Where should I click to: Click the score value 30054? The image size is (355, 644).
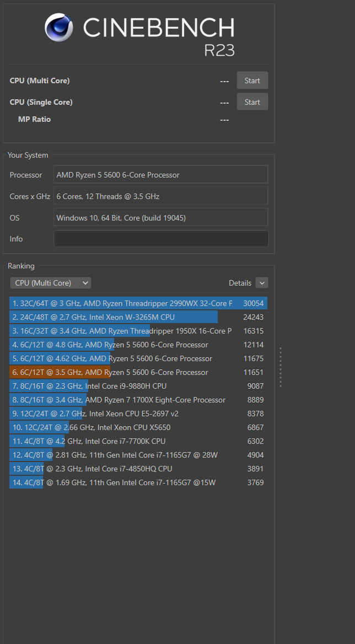click(x=253, y=303)
